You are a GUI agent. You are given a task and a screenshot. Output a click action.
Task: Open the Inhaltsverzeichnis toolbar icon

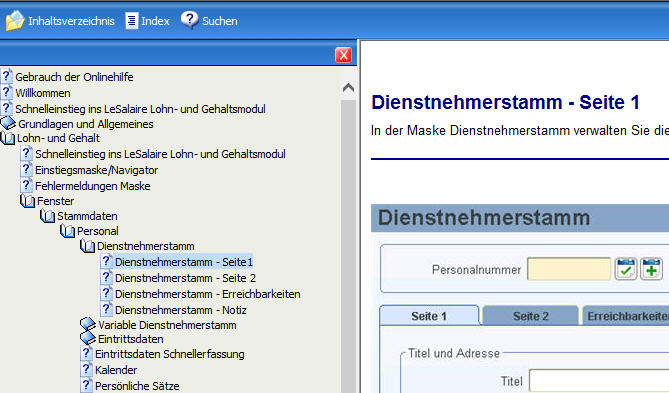[15, 20]
